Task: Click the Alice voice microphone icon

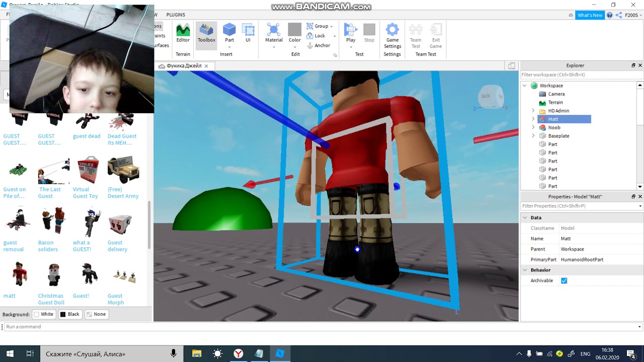Action: click(174, 354)
